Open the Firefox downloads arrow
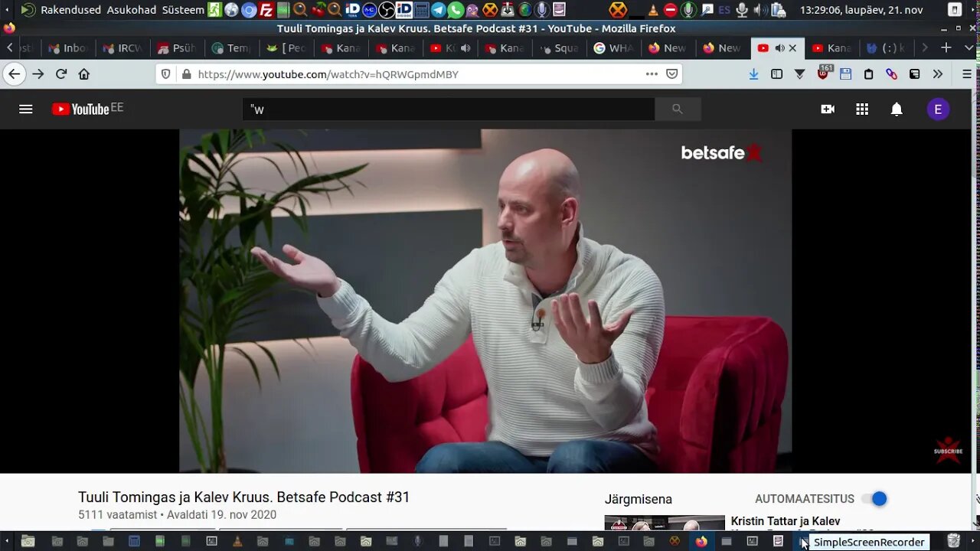 pos(753,74)
